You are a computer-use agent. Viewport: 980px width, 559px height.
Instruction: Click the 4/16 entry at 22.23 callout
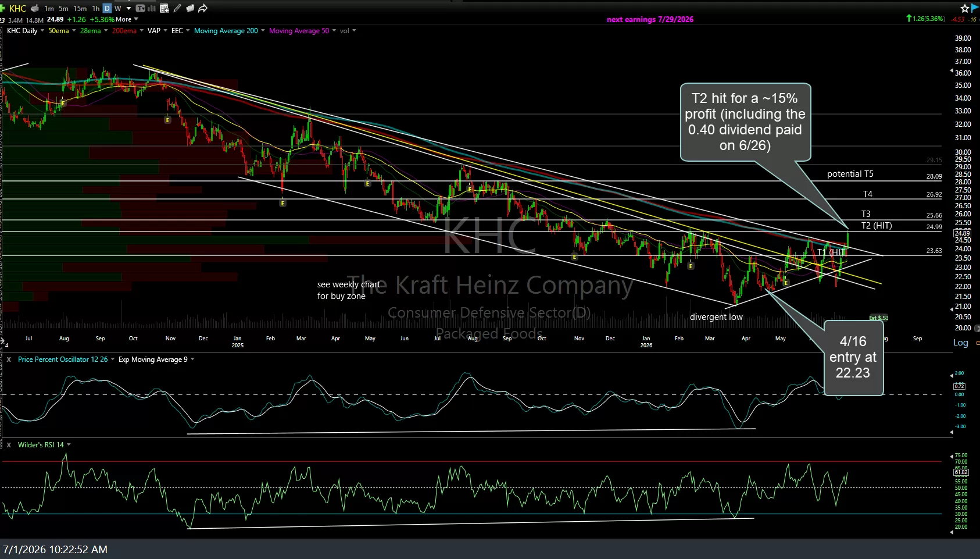click(x=853, y=357)
